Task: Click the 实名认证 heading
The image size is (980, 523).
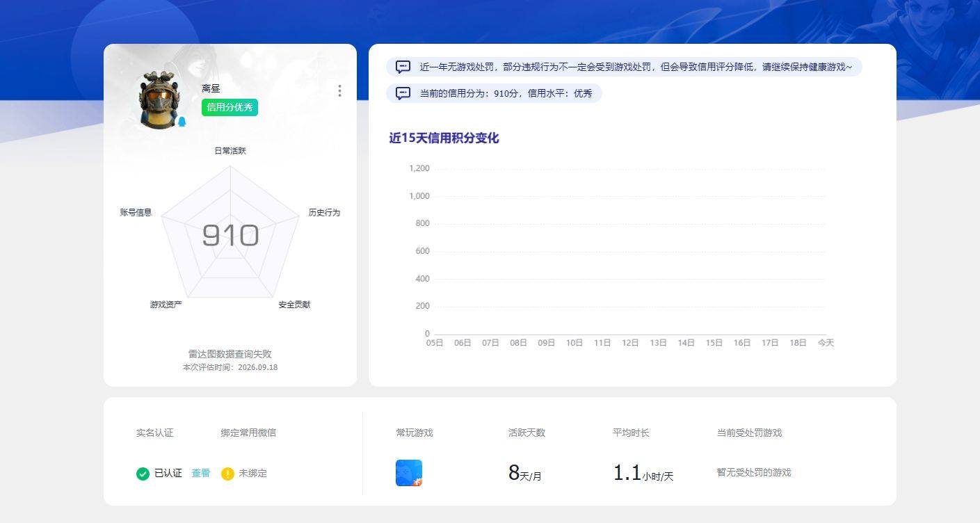Action: pyautogui.click(x=154, y=433)
